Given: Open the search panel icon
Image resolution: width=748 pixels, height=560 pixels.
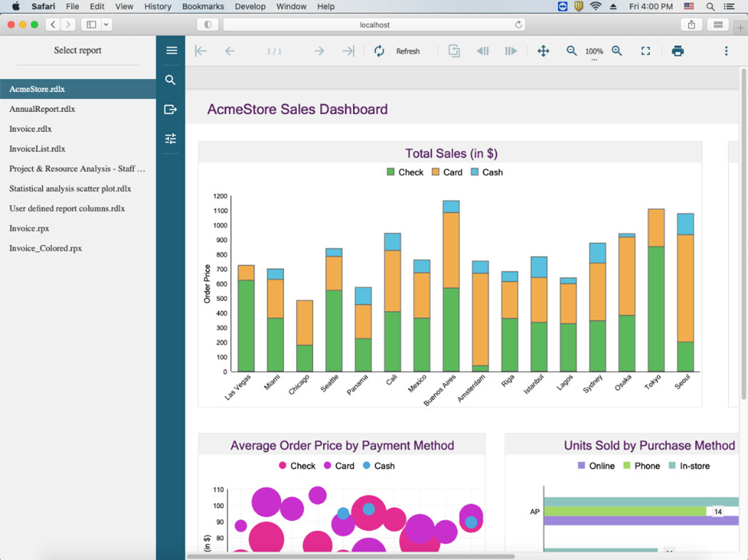Looking at the screenshot, I should point(170,80).
